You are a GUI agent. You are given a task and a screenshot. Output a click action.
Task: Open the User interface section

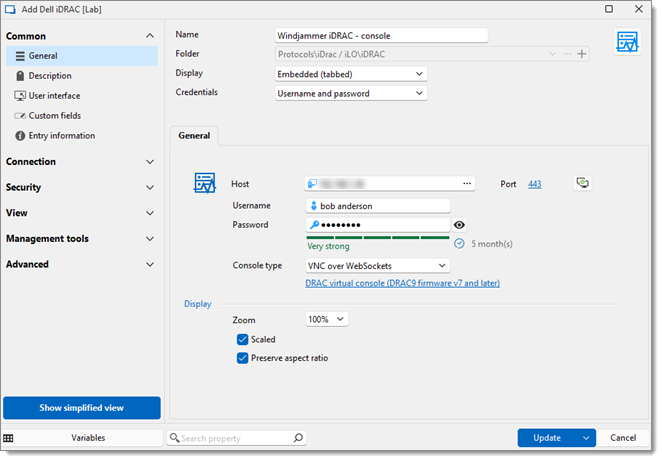click(54, 96)
